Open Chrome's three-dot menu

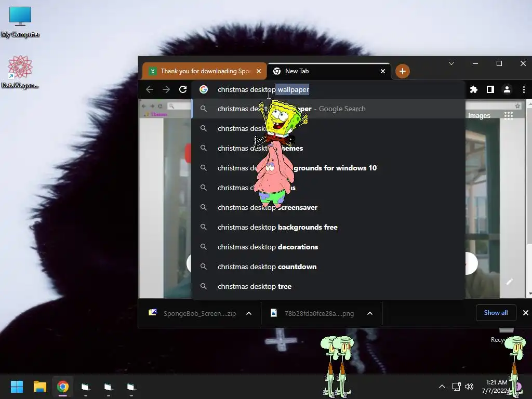point(524,89)
